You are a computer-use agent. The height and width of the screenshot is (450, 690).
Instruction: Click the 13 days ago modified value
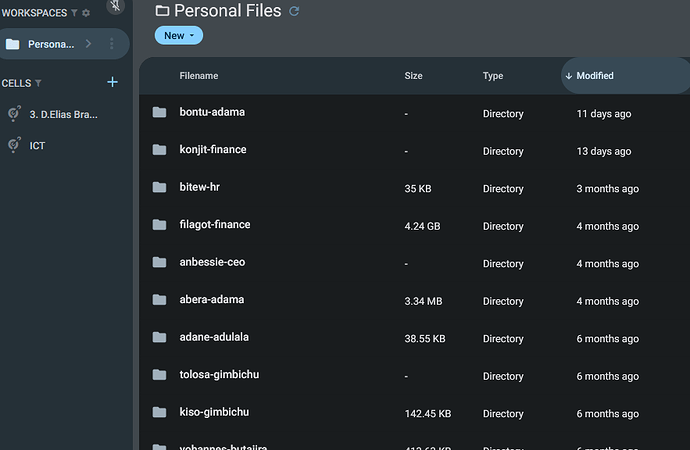[x=604, y=151]
